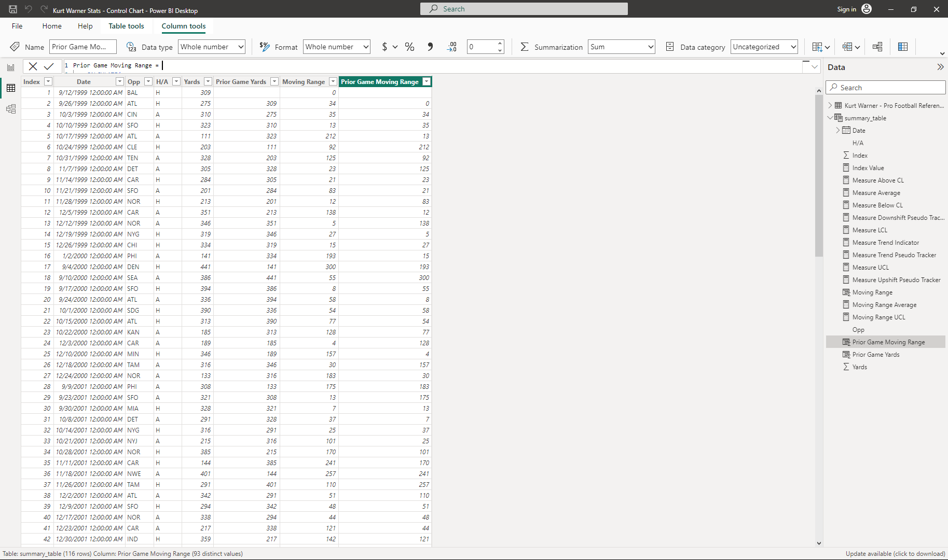Click the Redo arrow icon
Image resolution: width=948 pixels, height=560 pixels.
click(44, 9)
